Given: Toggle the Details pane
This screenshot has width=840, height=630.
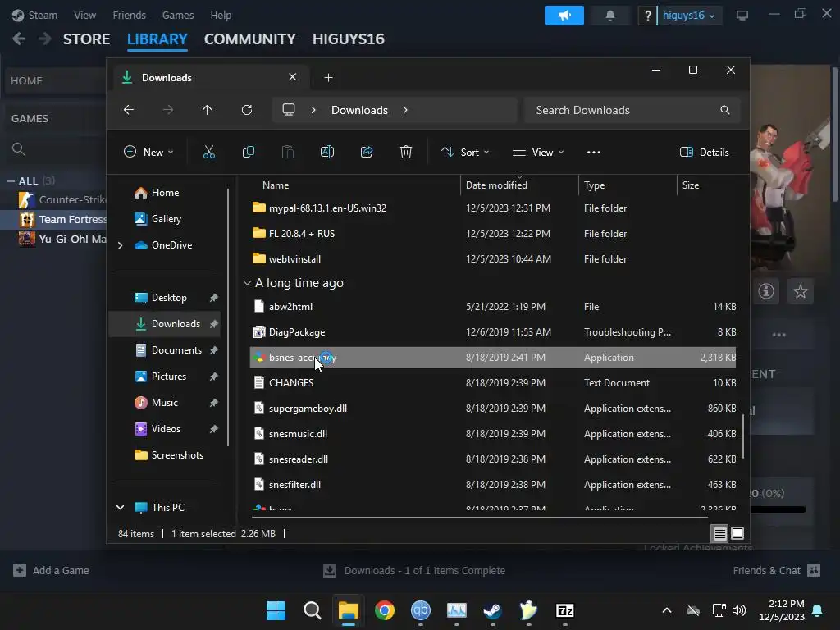Looking at the screenshot, I should pos(704,152).
